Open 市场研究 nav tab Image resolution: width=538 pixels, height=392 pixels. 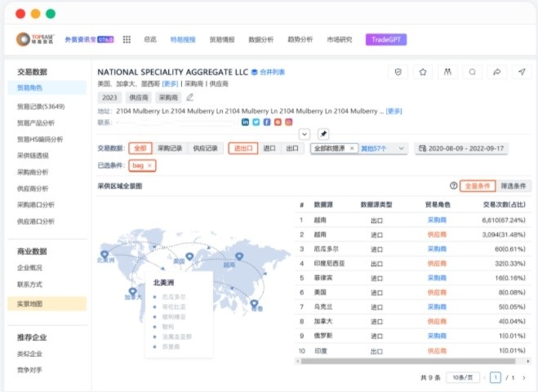tap(339, 39)
